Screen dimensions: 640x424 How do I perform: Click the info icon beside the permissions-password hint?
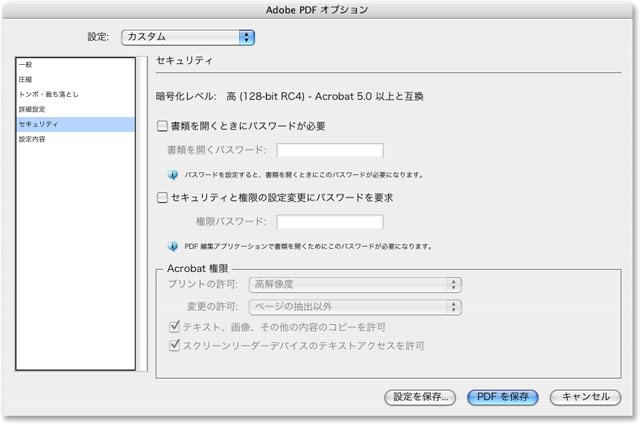tap(173, 245)
